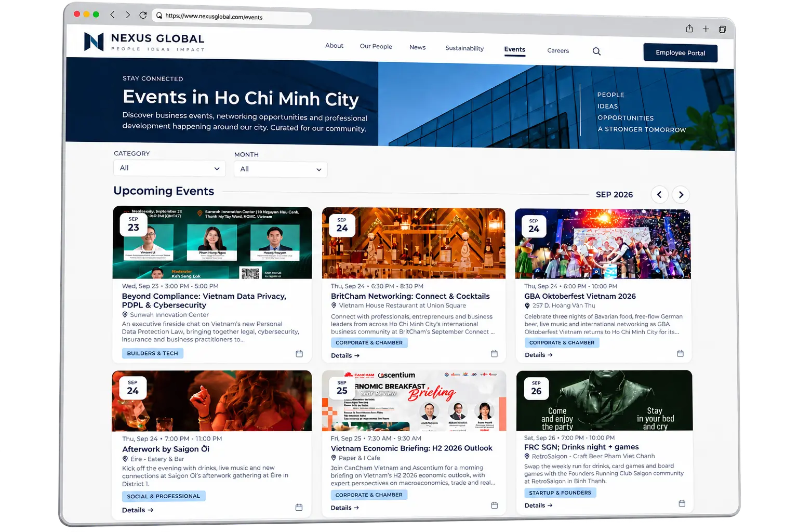Open the GBA Oktoberfest event image
Viewport: 798px width, 532px height.
point(603,244)
